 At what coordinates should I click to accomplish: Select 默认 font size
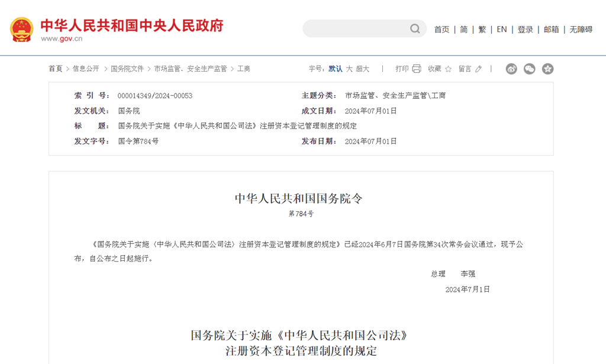[x=336, y=69]
